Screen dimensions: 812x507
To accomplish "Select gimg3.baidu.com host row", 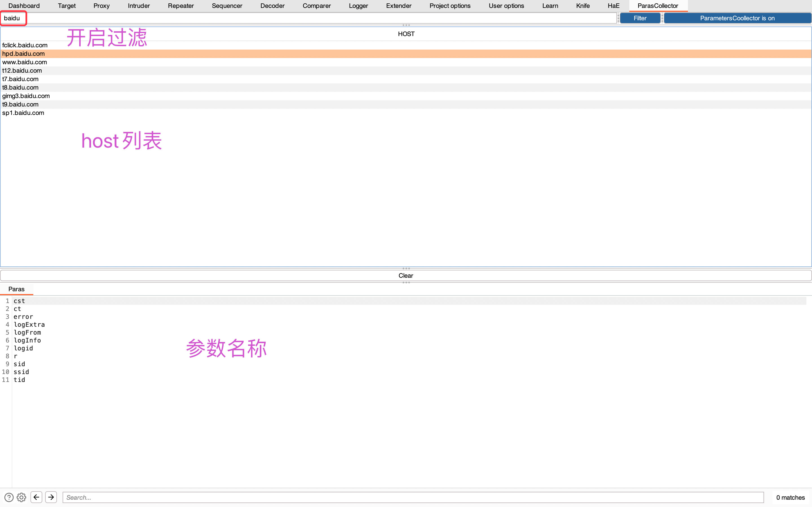I will tap(26, 96).
